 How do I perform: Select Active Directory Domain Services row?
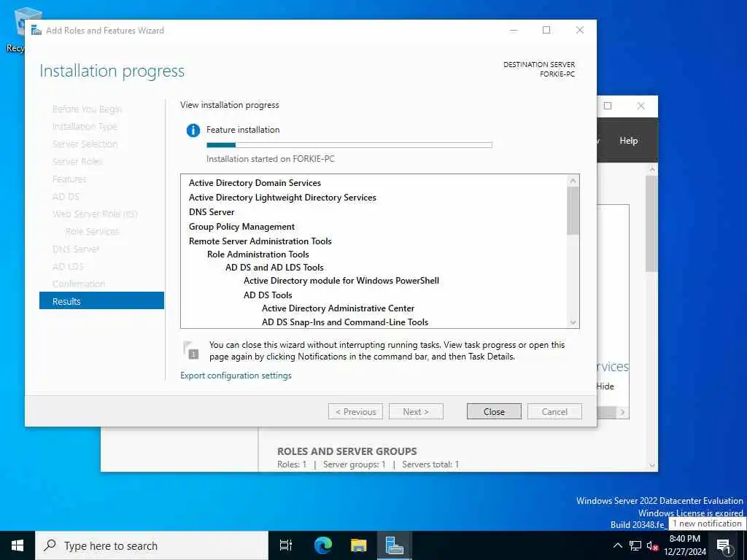[255, 183]
